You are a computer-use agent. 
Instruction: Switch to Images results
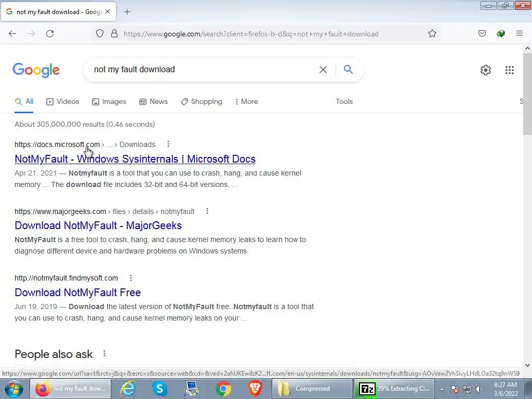point(109,101)
